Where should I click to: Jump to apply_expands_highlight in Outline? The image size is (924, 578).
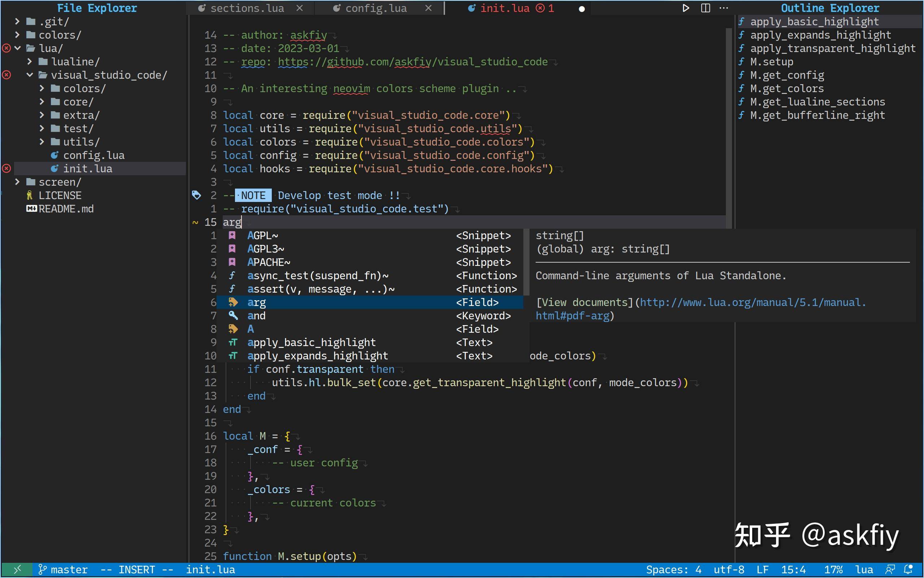[x=820, y=35]
